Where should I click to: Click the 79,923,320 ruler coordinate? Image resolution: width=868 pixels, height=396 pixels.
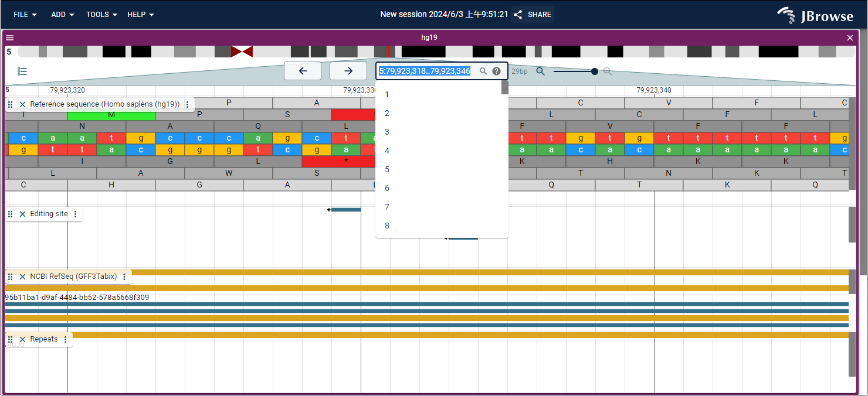pyautogui.click(x=67, y=90)
